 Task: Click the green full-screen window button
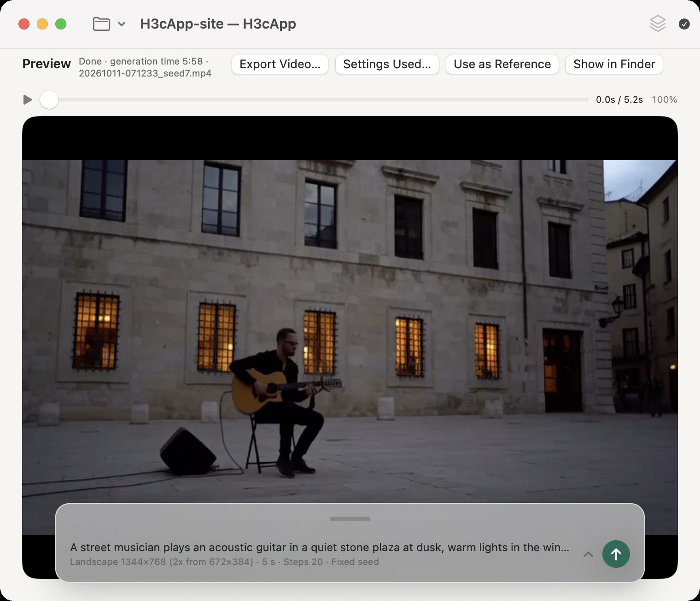click(61, 24)
